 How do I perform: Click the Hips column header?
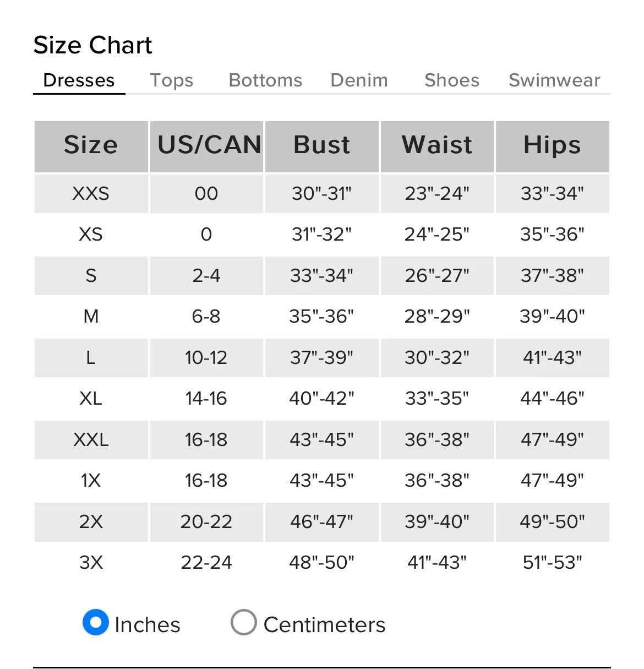point(552,145)
